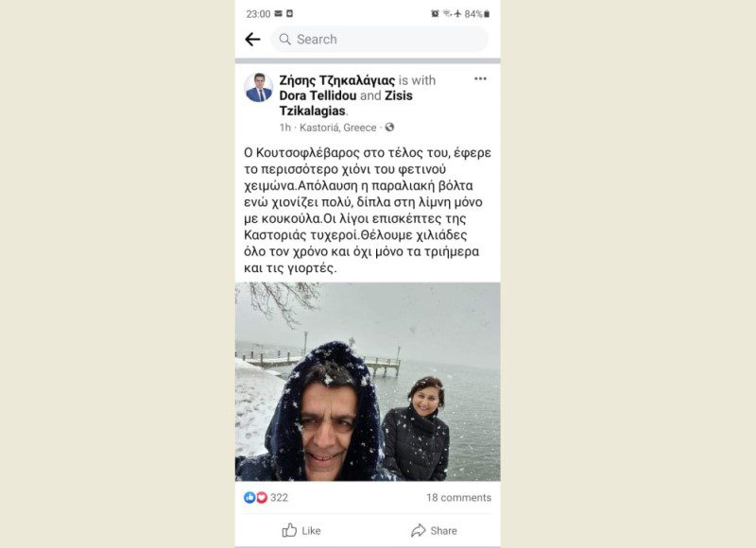This screenshot has width=756, height=548.
Task: Click the thumbs-up Like icon
Action: coord(289,530)
